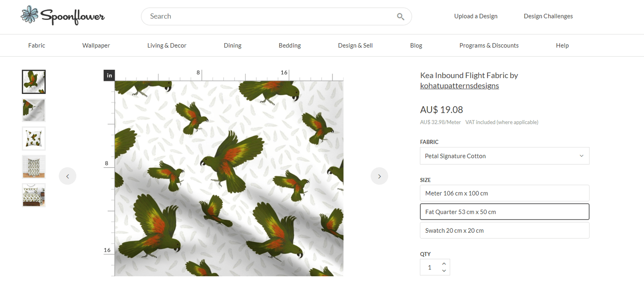Increase quantity with up arrow
The width and height of the screenshot is (644, 283).
pos(444,264)
